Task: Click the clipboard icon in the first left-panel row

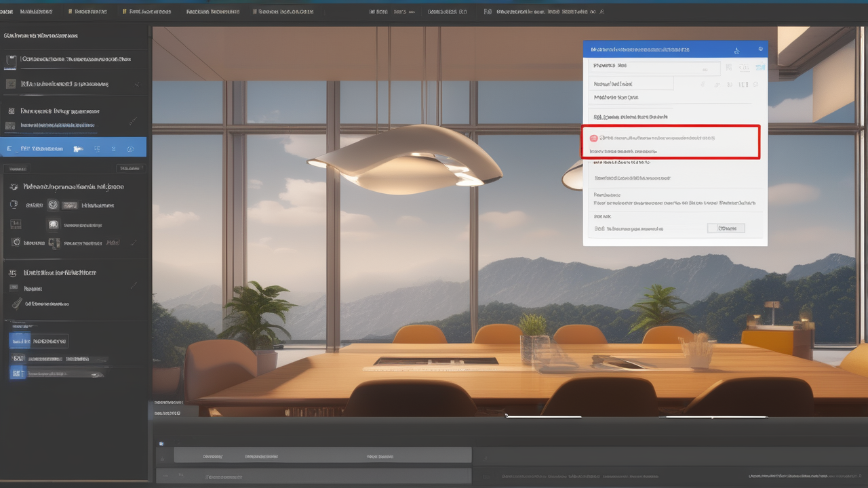Action: (x=11, y=60)
